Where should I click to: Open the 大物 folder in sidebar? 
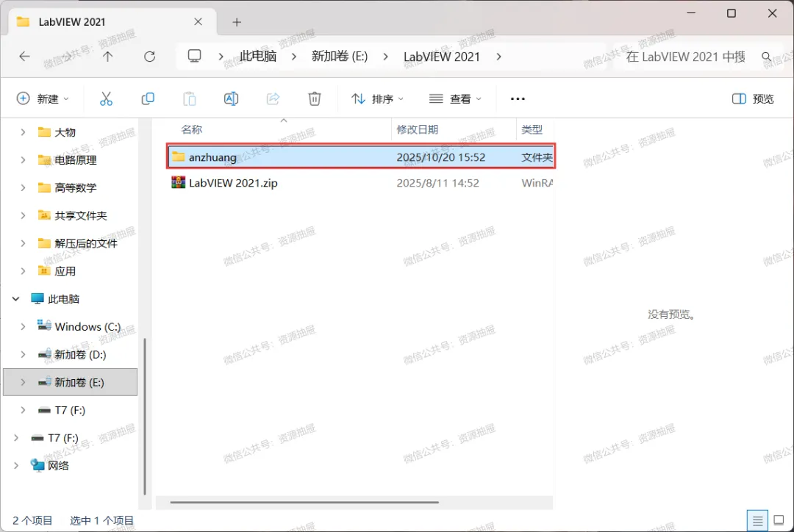tap(65, 132)
